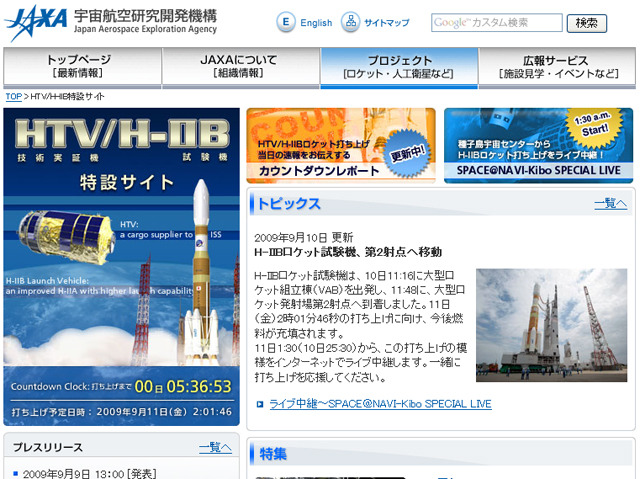Click the HTV cargo spacecraft image

[x=66, y=235]
